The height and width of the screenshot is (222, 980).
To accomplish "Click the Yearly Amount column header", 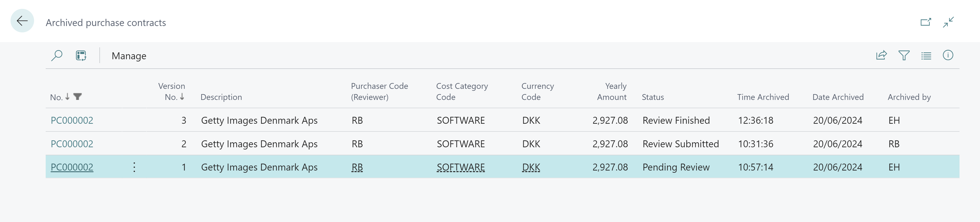I will 612,92.
